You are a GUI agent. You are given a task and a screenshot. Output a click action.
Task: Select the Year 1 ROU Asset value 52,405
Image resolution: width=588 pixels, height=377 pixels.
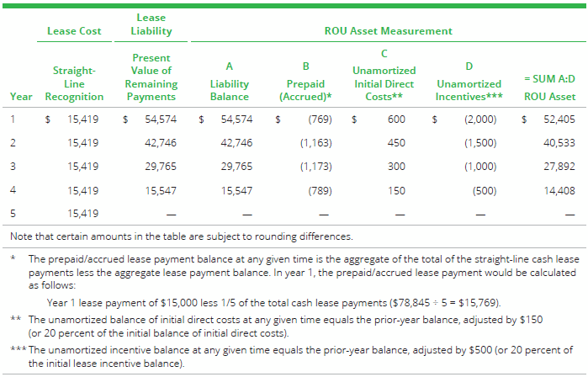point(559,119)
